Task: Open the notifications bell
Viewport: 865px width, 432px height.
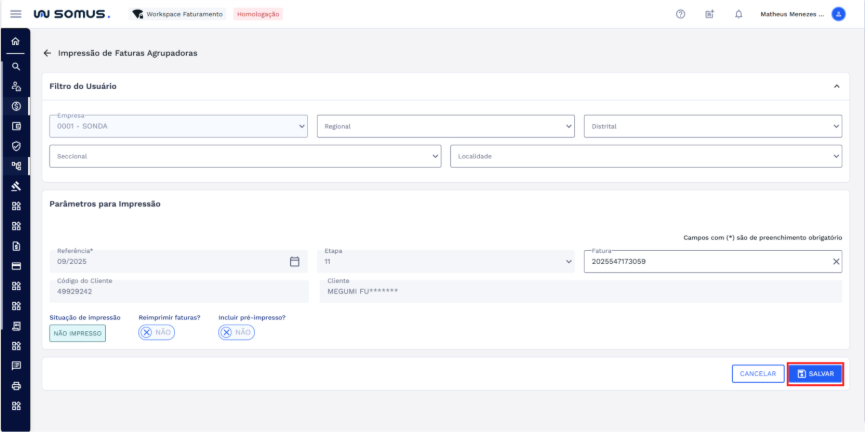Action: click(738, 14)
